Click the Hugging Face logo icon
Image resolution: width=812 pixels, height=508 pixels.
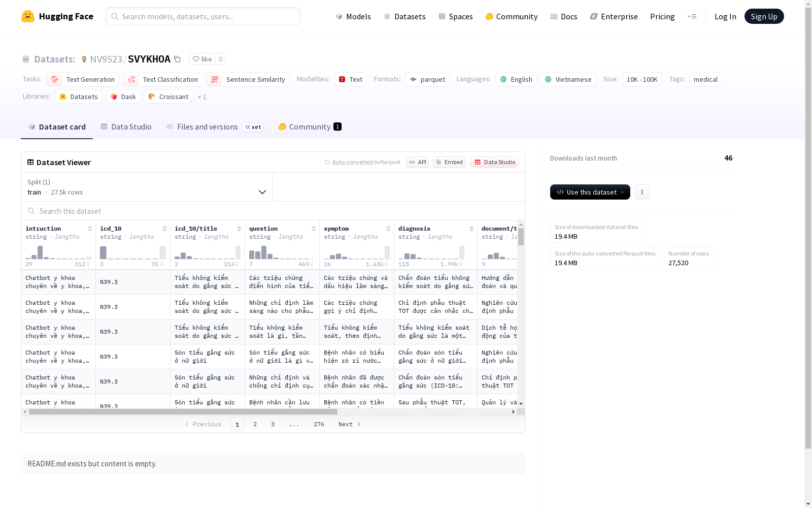pyautogui.click(x=28, y=16)
